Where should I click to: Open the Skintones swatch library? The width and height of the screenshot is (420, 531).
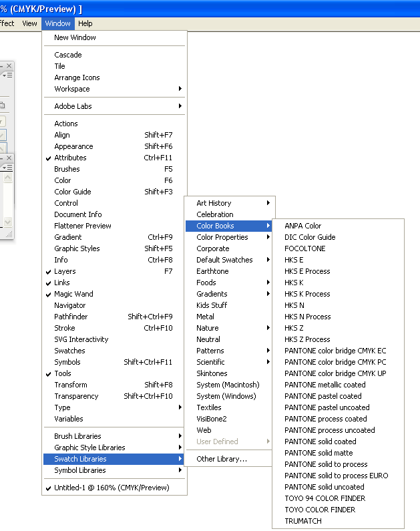tap(229, 373)
